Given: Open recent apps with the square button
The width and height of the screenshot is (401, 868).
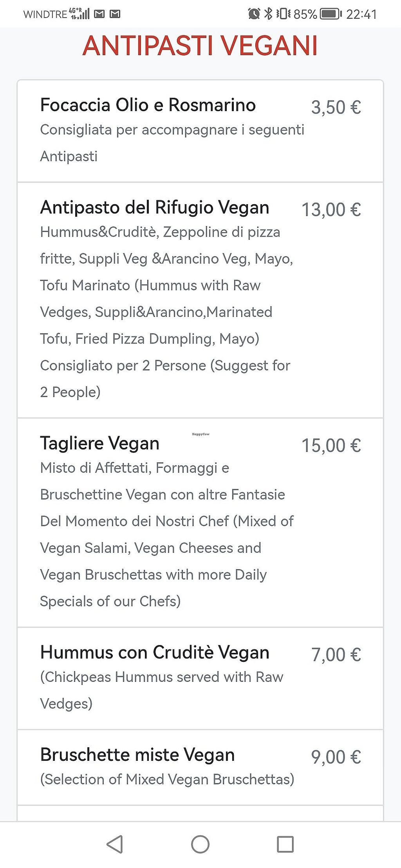Looking at the screenshot, I should coord(285,844).
